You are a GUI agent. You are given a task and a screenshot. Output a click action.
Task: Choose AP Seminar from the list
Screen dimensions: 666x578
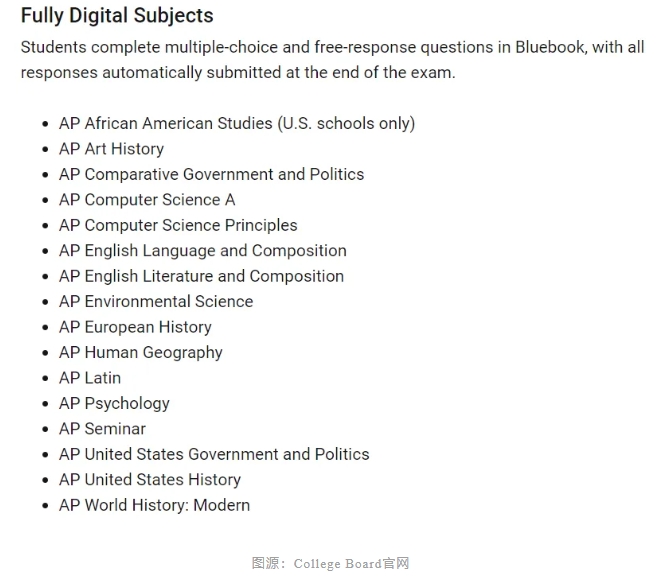pos(102,429)
